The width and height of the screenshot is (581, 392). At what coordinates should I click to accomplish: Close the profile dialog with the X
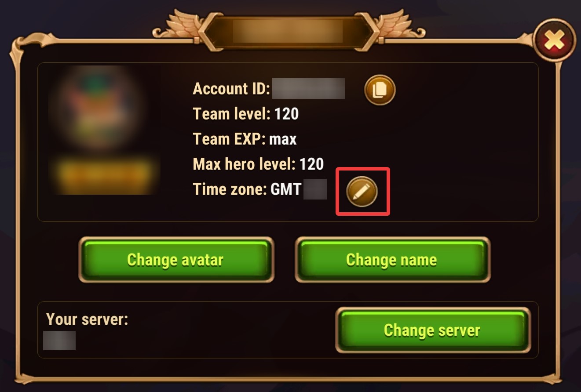tap(554, 41)
